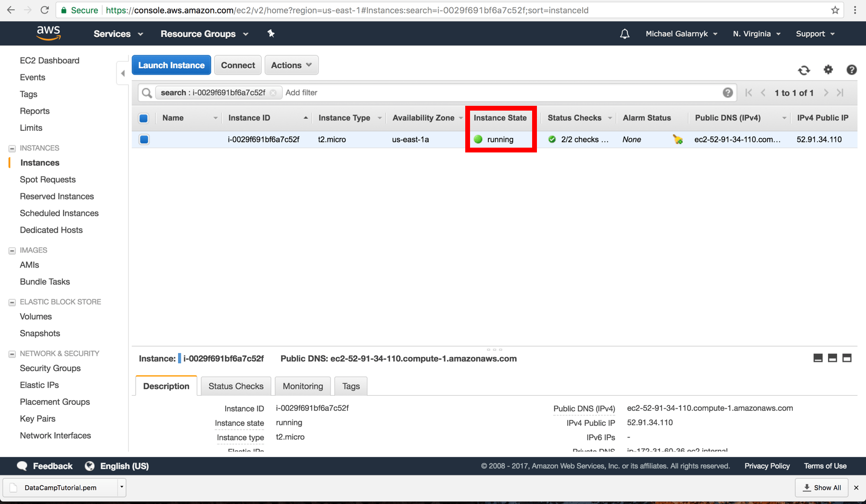Image resolution: width=866 pixels, height=504 pixels.
Task: Open the console settings gear
Action: [828, 70]
